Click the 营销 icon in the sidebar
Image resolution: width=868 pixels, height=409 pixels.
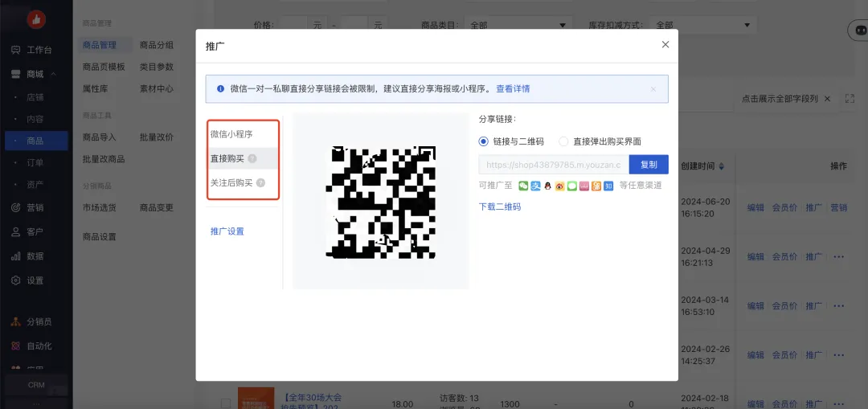[x=16, y=207]
